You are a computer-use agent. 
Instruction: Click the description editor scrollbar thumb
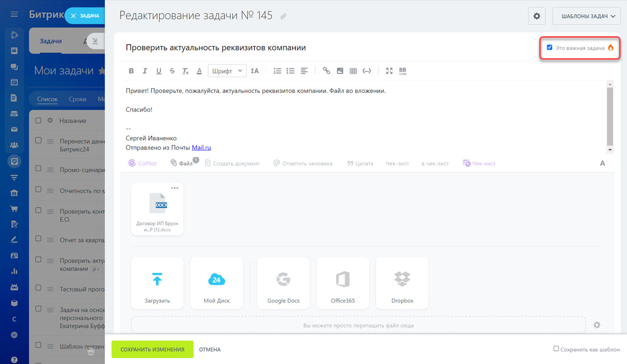(x=610, y=116)
